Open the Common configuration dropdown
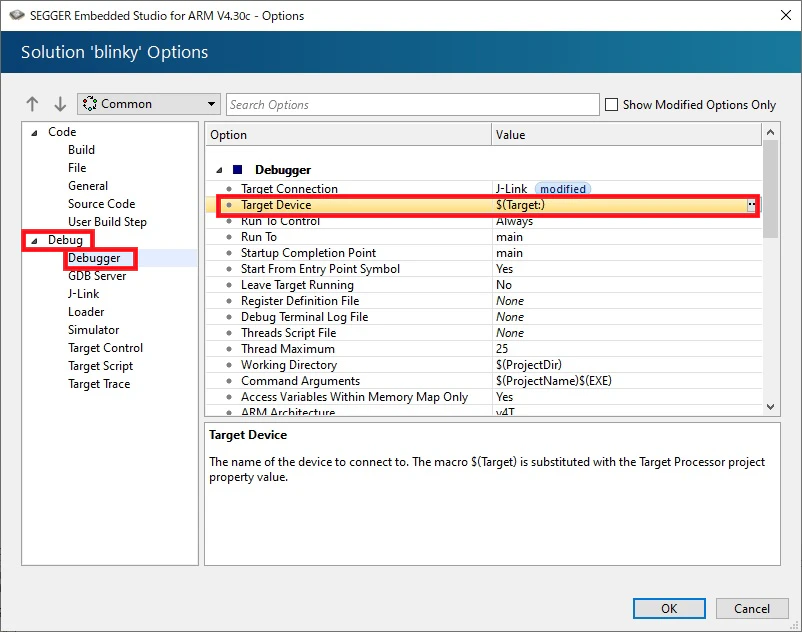Viewport: 802px width, 632px height. [x=149, y=104]
